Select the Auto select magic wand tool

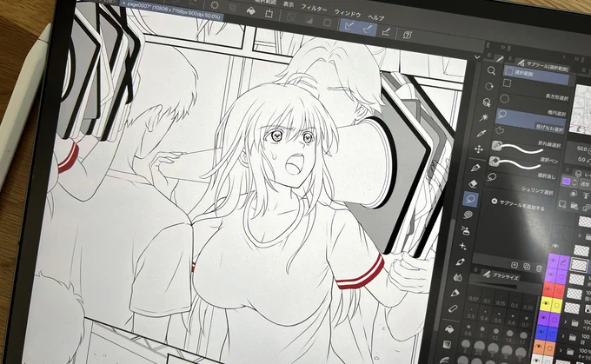pos(484,118)
